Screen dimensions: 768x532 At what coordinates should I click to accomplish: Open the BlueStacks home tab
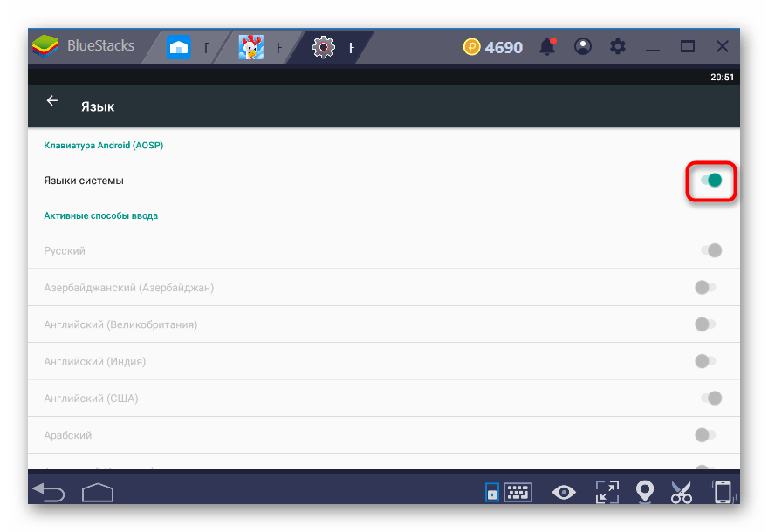click(x=179, y=47)
